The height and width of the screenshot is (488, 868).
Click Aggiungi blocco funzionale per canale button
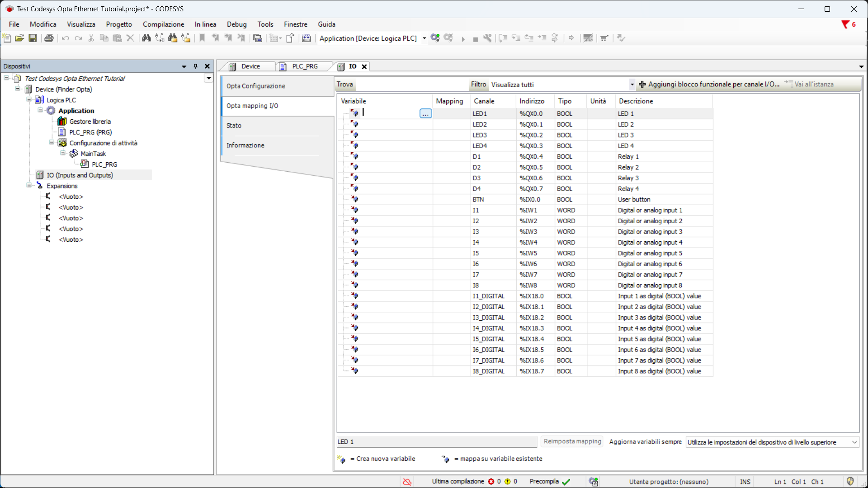pos(709,84)
